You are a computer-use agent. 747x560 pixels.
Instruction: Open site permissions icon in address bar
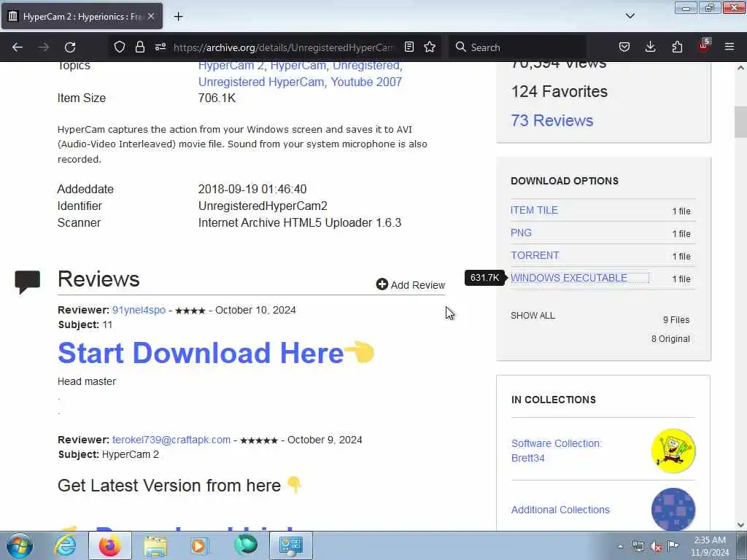(x=160, y=47)
